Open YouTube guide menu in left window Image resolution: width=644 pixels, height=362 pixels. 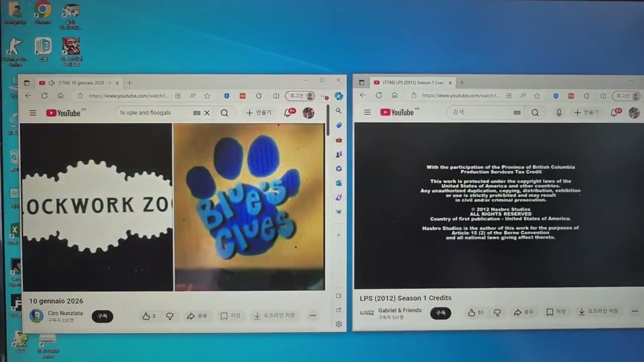click(x=33, y=113)
